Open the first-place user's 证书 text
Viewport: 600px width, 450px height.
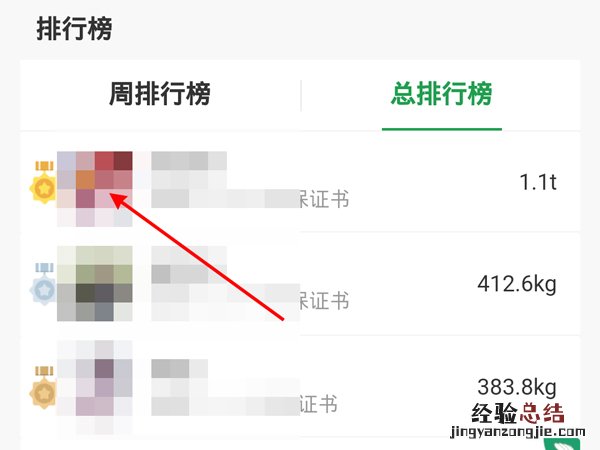tap(324, 199)
